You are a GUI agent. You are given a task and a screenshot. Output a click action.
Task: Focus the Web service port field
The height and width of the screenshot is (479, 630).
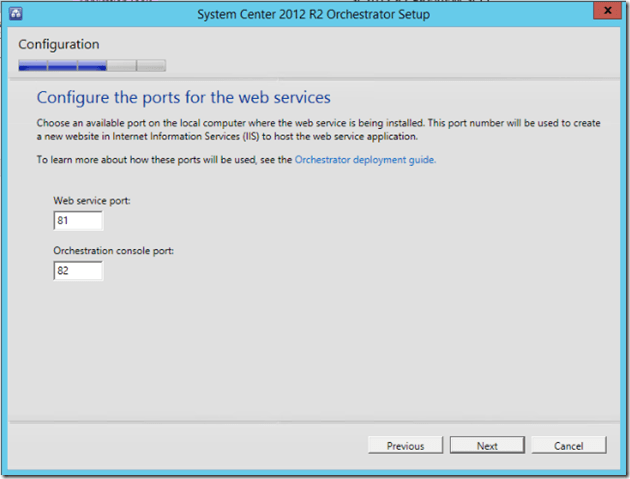coord(78,221)
